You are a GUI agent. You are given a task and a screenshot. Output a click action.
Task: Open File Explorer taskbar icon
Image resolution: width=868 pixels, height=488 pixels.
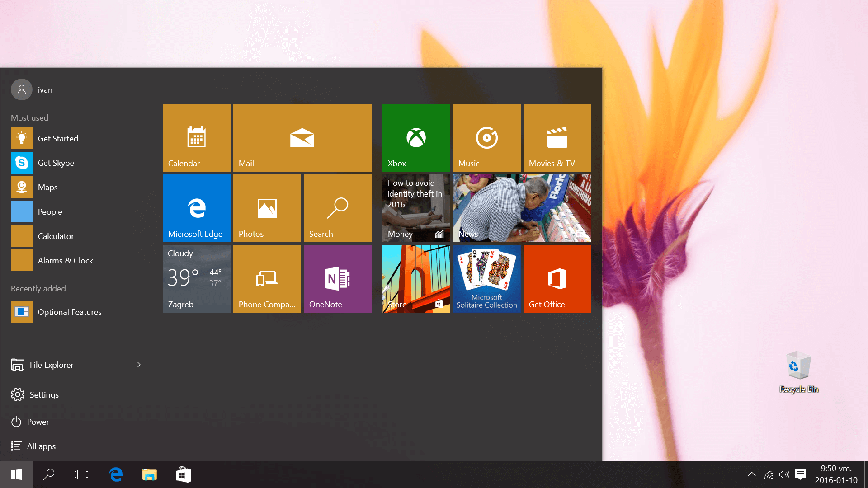[x=149, y=474]
